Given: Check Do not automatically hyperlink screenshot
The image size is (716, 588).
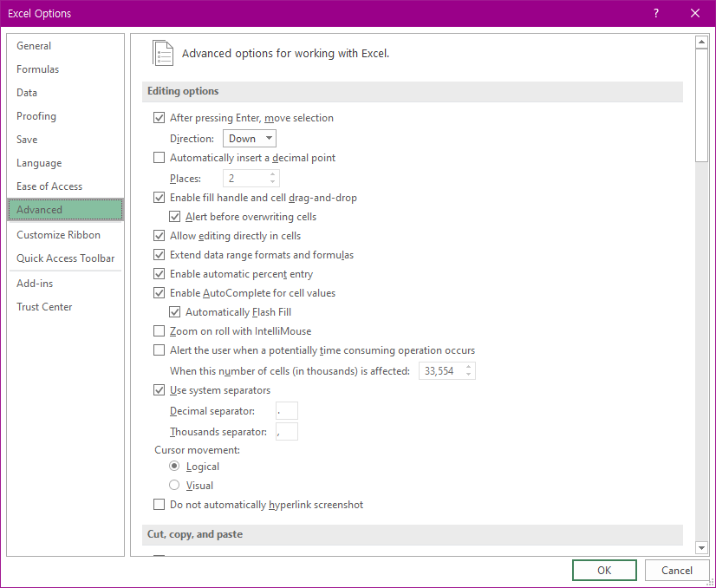Looking at the screenshot, I should pyautogui.click(x=159, y=505).
